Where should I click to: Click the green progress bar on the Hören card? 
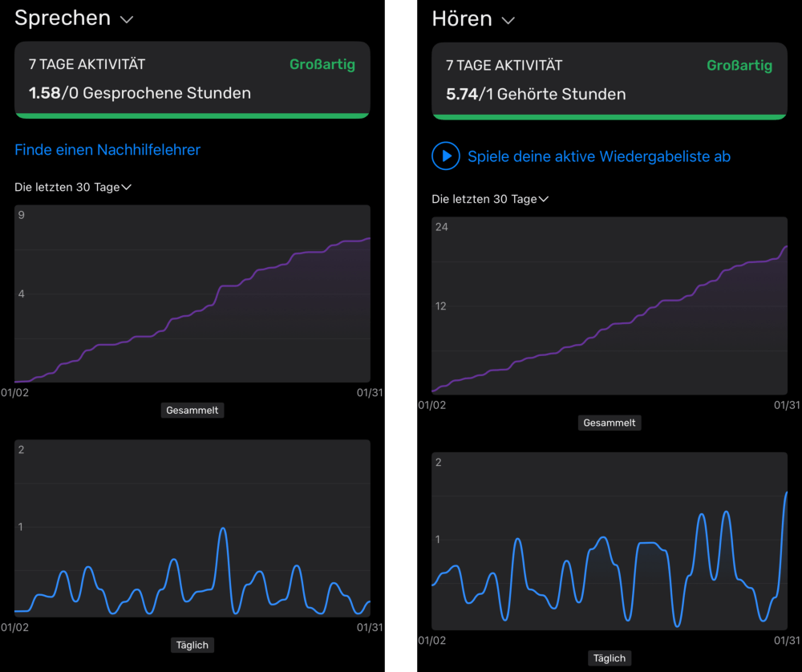pyautogui.click(x=610, y=117)
